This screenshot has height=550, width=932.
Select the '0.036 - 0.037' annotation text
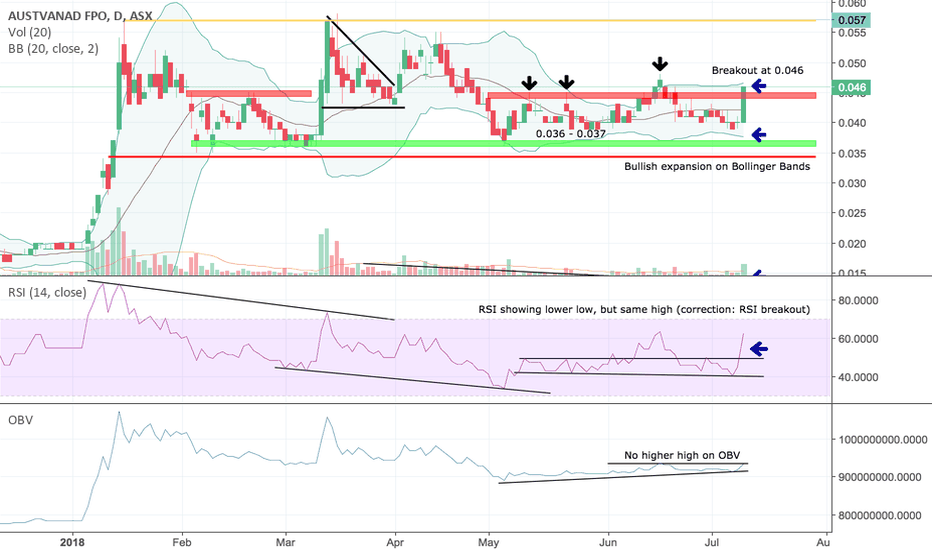click(x=571, y=134)
